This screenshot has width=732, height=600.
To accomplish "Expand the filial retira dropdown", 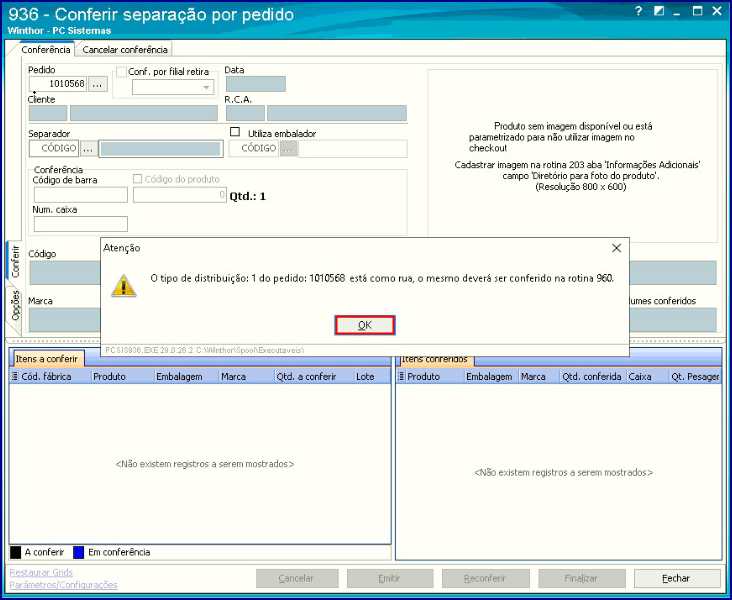I will [x=205, y=87].
